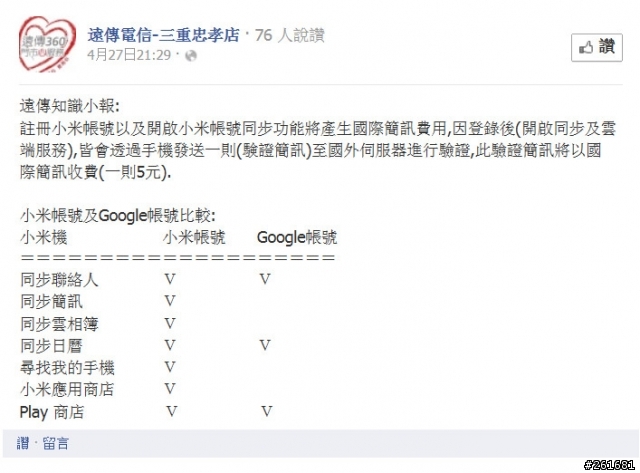Click the 尋找我的手機 row label
The image size is (640, 473).
click(x=67, y=368)
